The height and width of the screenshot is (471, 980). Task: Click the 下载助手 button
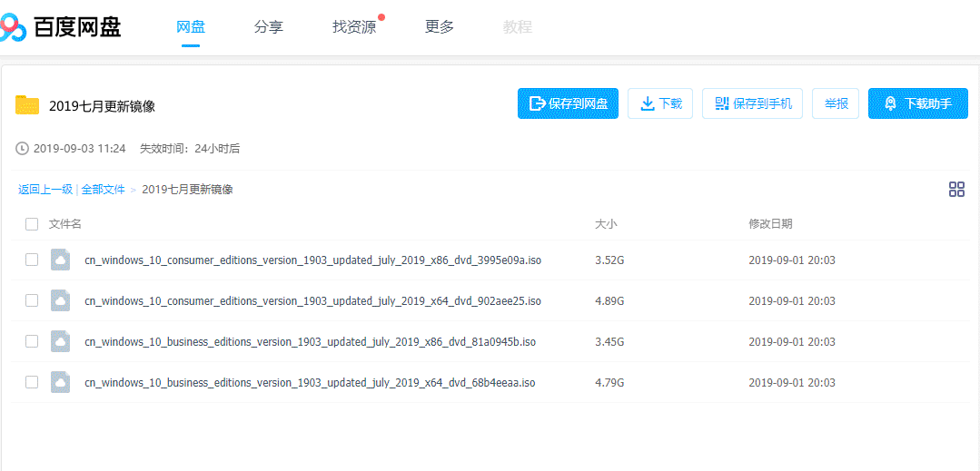coord(918,103)
